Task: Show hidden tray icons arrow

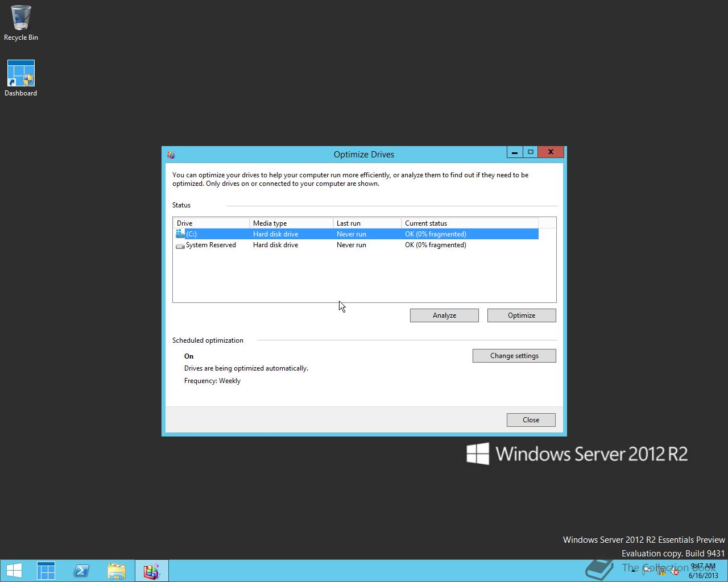Action: (x=633, y=571)
